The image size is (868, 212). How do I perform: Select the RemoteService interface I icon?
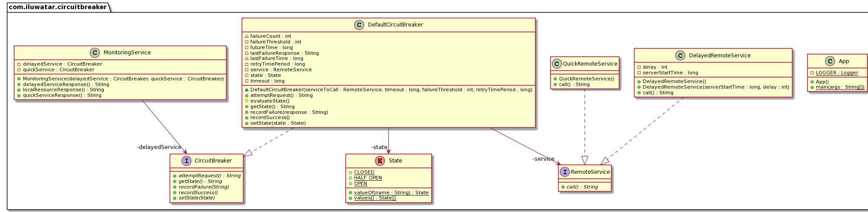click(565, 172)
